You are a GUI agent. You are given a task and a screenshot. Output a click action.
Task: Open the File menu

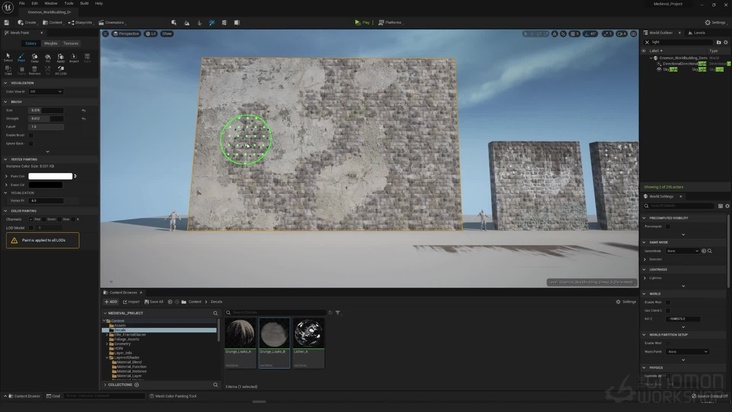22,3
